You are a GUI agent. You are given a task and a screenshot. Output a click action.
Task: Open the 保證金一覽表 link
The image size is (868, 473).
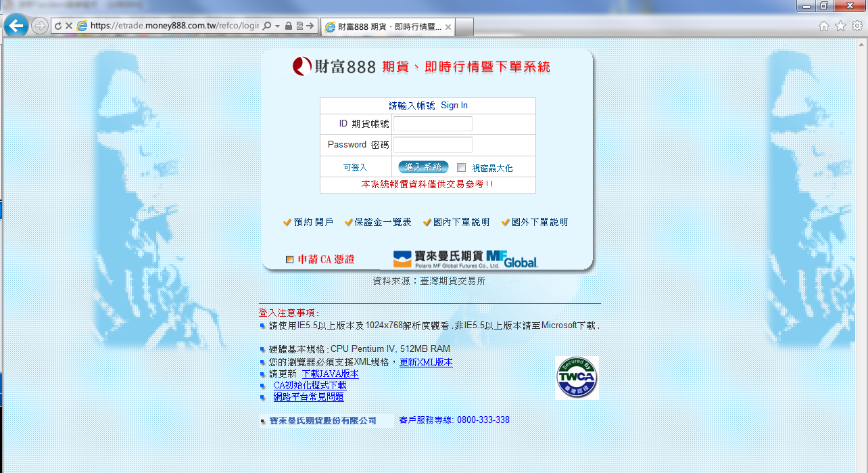pos(383,222)
